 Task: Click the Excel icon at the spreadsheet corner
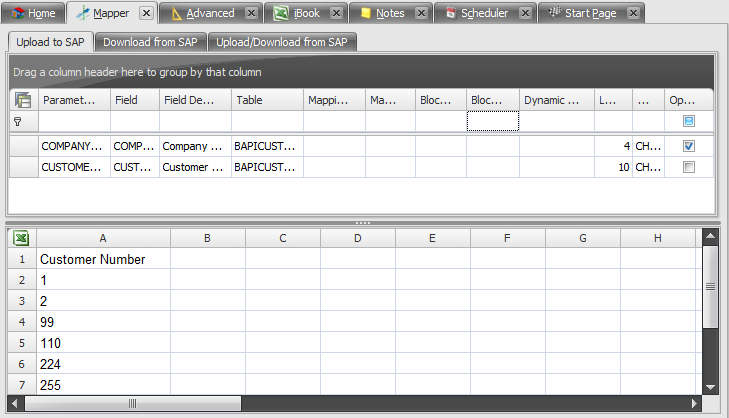tap(21, 238)
